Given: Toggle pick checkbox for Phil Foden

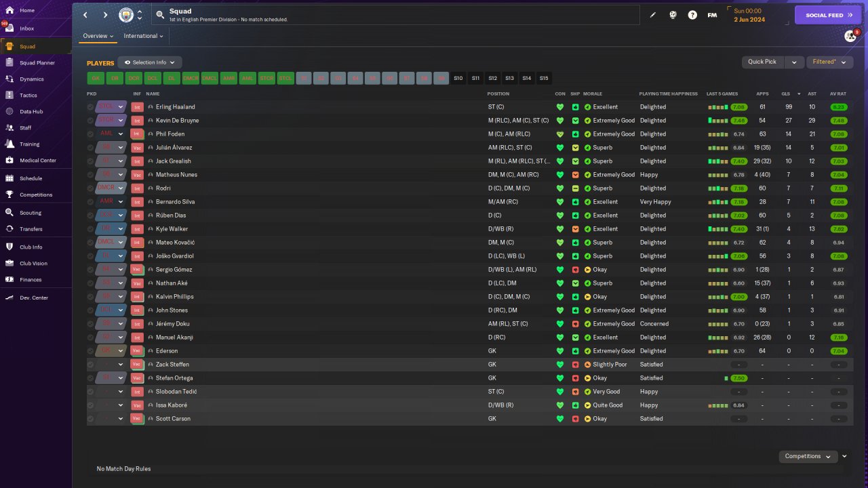Looking at the screenshot, I should point(91,134).
